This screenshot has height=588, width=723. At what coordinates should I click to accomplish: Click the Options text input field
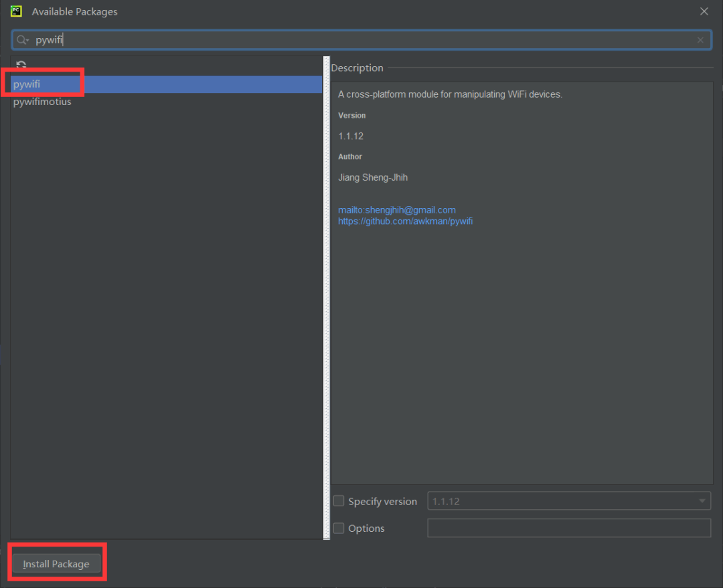[x=568, y=528]
